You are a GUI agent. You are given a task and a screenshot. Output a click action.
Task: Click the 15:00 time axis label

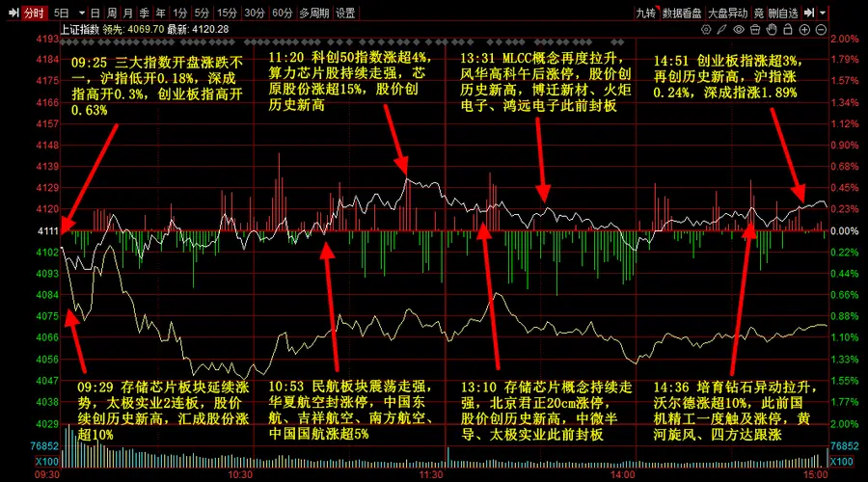[815, 475]
